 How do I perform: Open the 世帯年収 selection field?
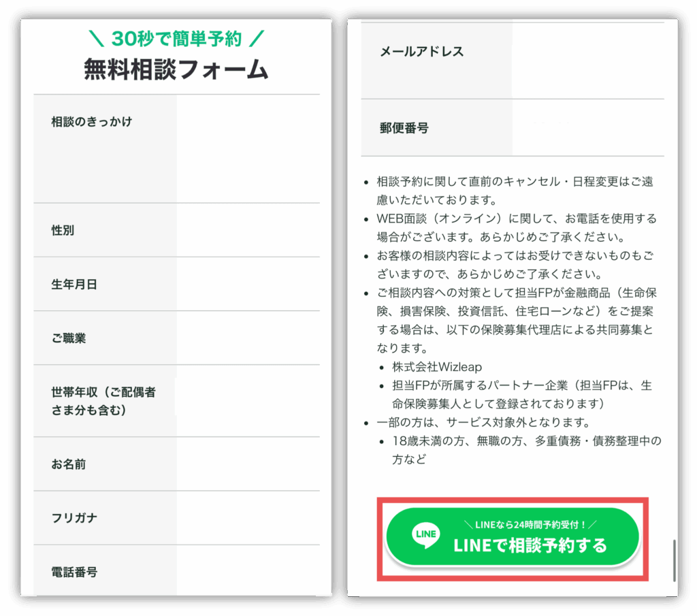click(x=248, y=401)
